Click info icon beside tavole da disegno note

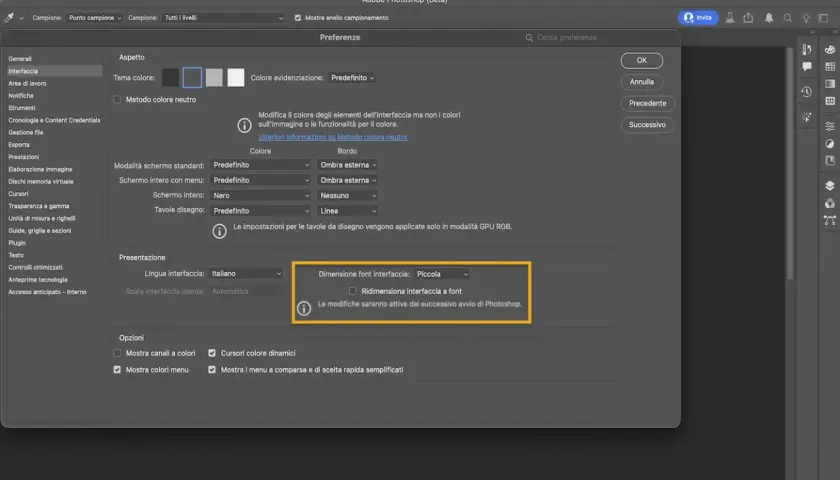219,231
